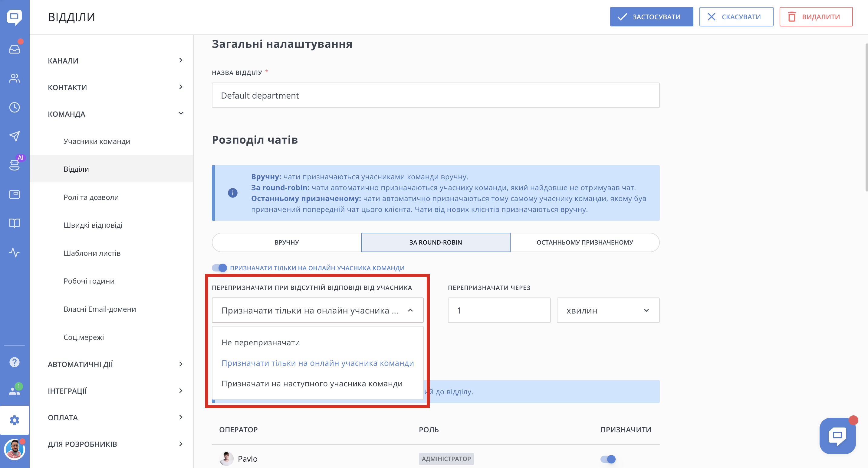
Task: Open the clock history icon
Action: (15, 107)
